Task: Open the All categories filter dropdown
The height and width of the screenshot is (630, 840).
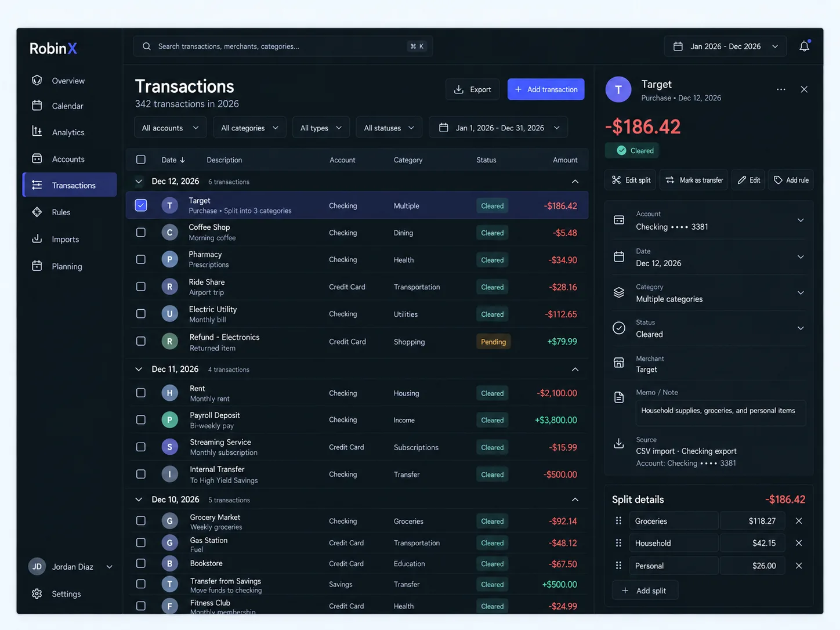Action: 249,128
